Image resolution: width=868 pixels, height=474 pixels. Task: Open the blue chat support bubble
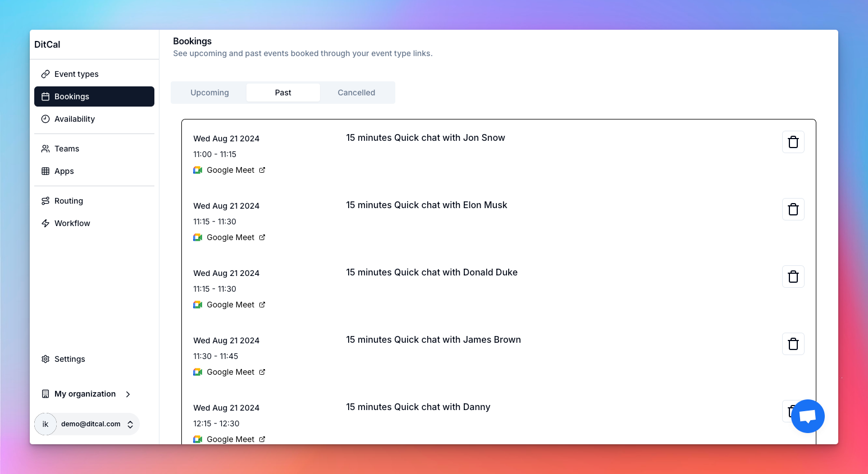coord(807,416)
